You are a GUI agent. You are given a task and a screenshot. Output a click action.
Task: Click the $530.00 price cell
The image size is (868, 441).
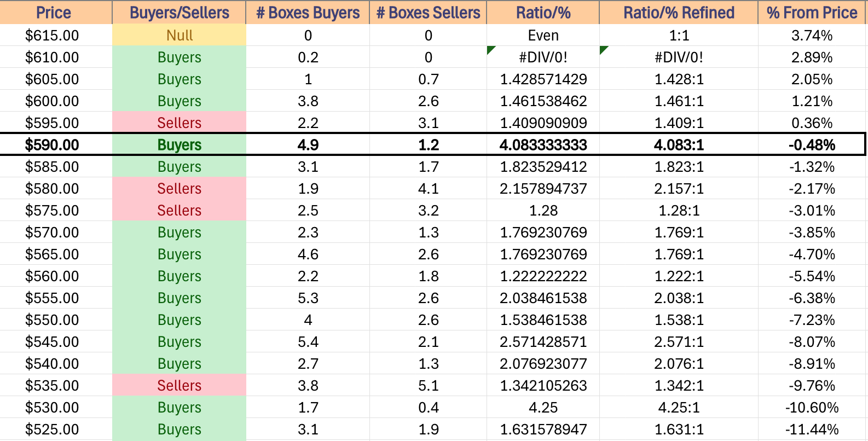pos(56,407)
